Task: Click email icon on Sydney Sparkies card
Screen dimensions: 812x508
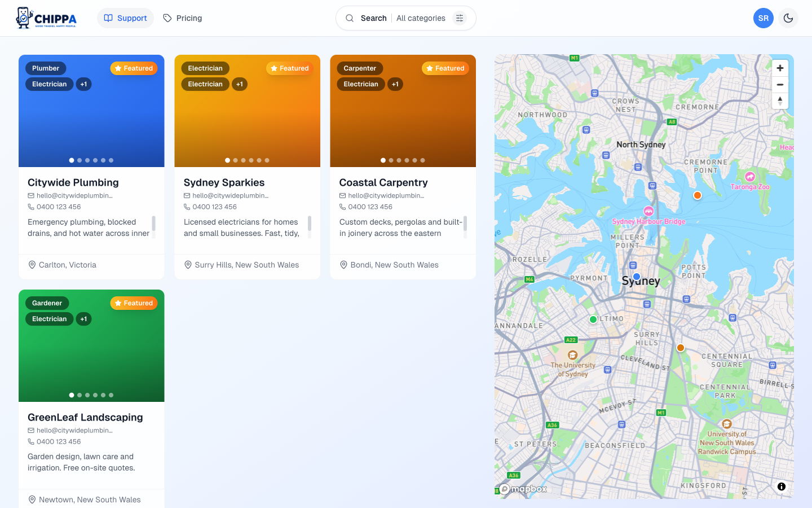Action: point(187,196)
